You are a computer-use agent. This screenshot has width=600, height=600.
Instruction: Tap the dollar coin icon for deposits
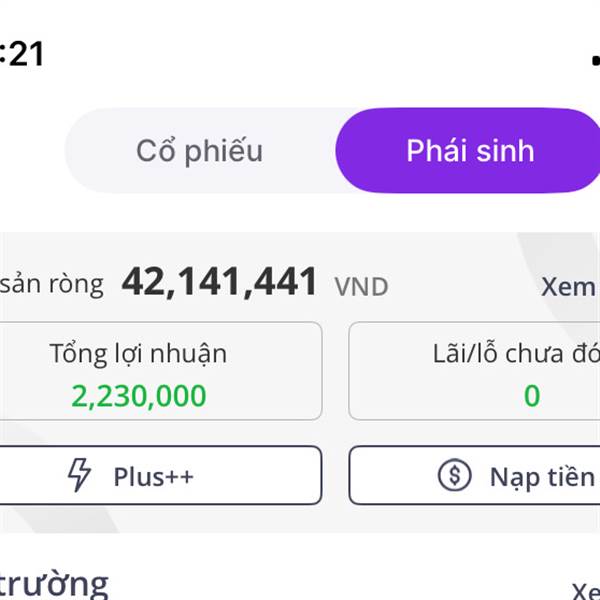click(x=455, y=475)
